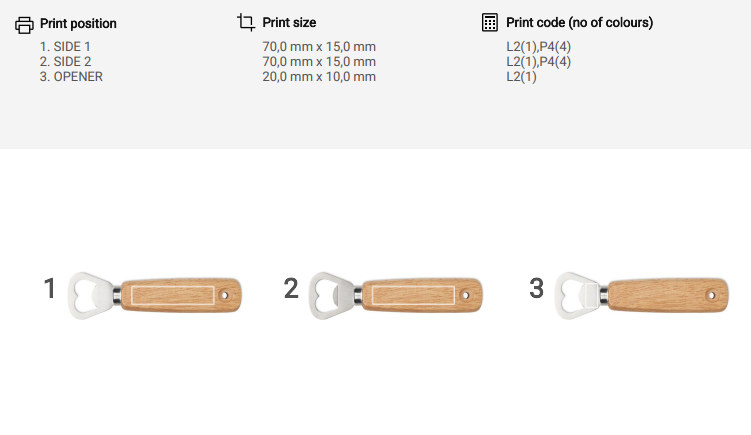
Task: Click the crop icon beside Print size
Action: [246, 22]
